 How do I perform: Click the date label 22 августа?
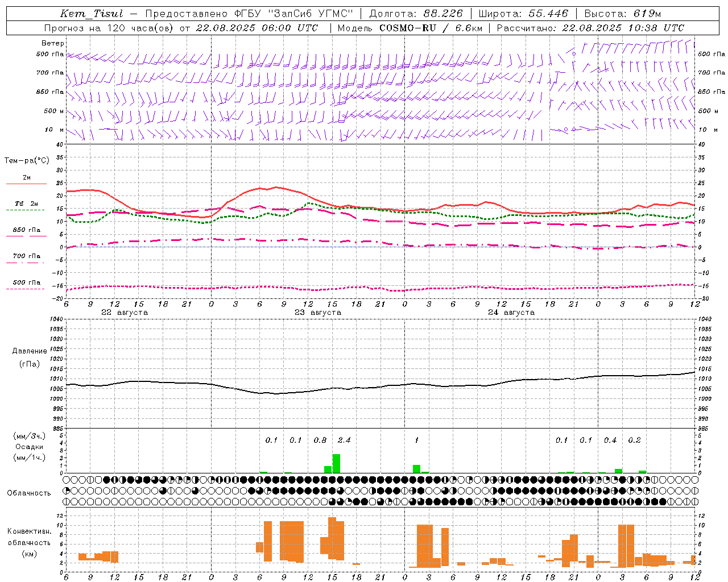coord(125,313)
